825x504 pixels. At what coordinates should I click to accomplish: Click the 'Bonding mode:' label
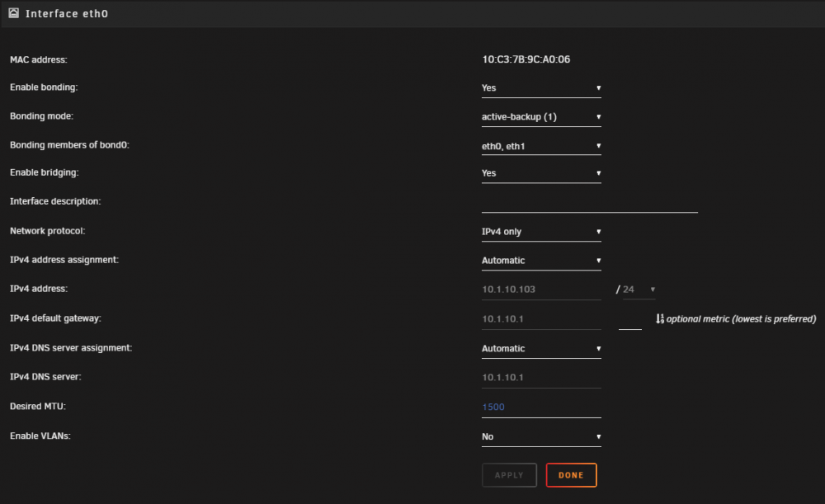(x=41, y=116)
